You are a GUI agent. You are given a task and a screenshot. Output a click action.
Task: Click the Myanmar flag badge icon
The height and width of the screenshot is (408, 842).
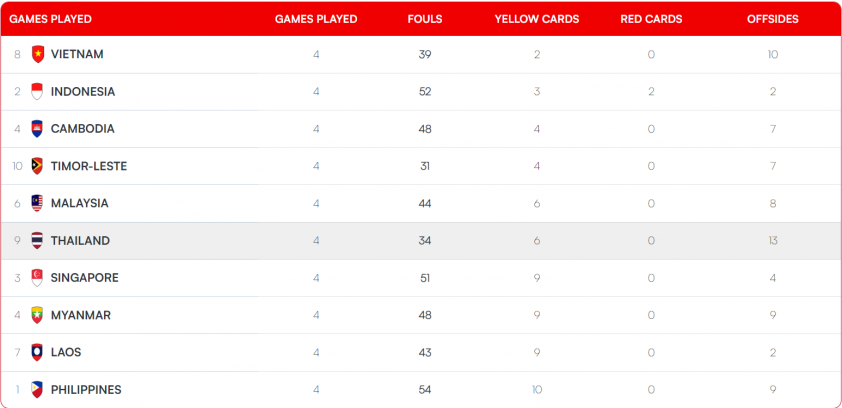click(x=37, y=315)
